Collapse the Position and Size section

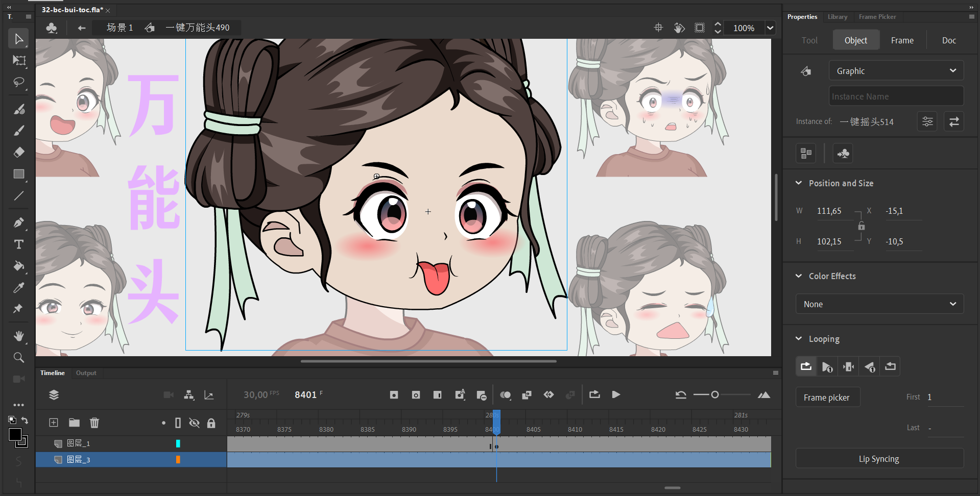coord(799,183)
